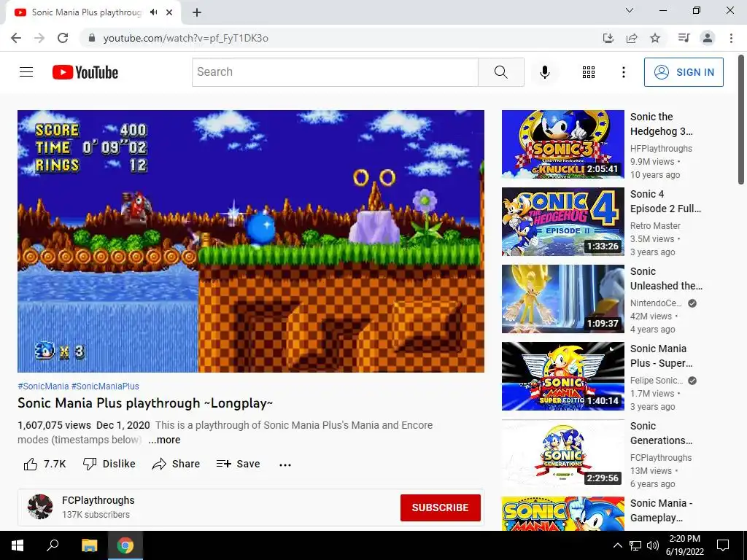This screenshot has width=747, height=560.
Task: Open Windows notification center
Action: pos(723,545)
